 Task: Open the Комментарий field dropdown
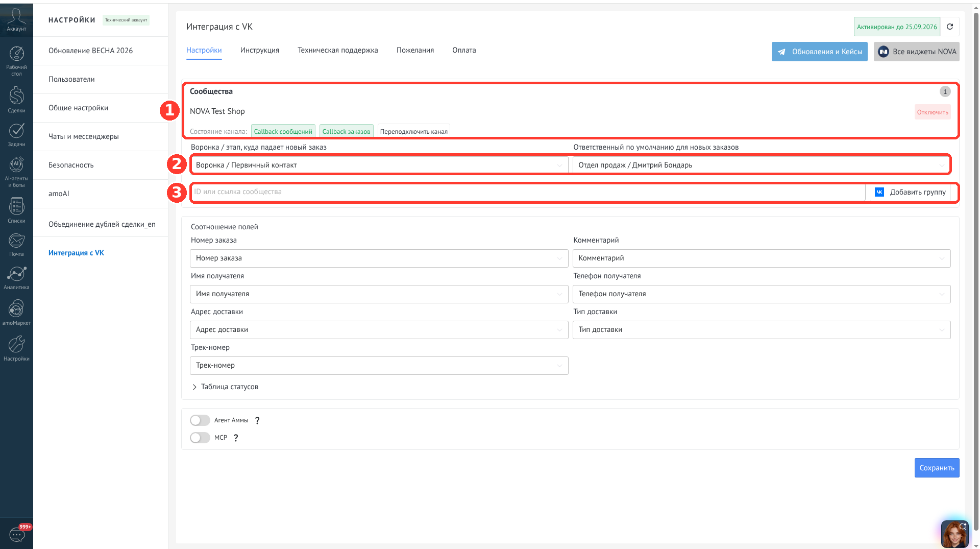click(762, 258)
